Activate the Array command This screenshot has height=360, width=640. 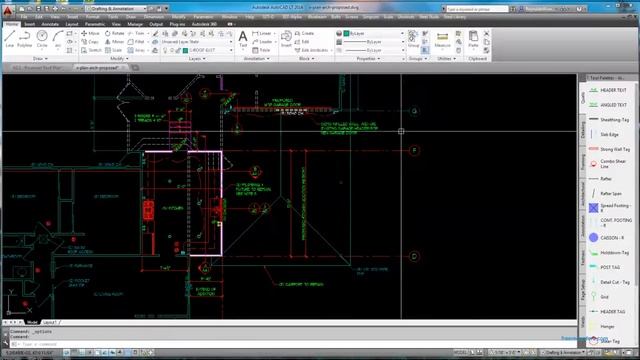(137, 50)
